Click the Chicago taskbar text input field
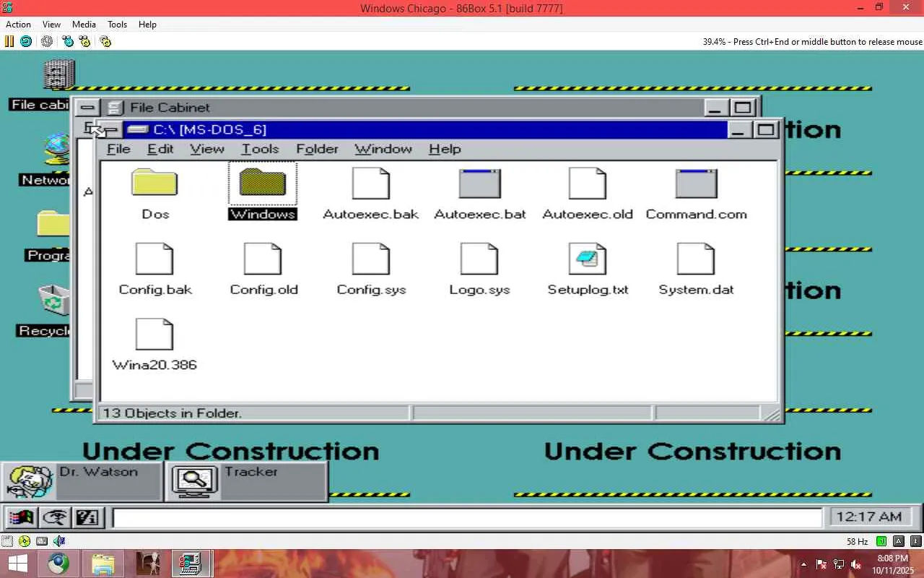Screen dimensions: 924x578 [467, 517]
